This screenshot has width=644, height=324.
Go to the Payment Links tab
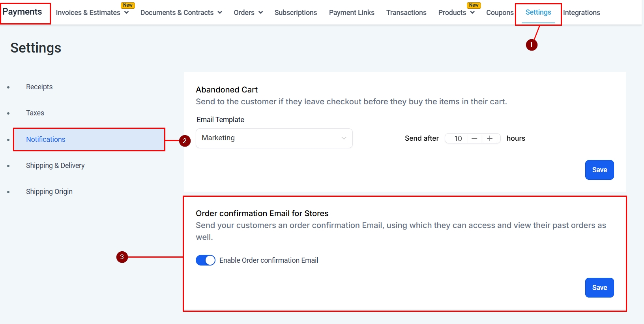pos(352,13)
